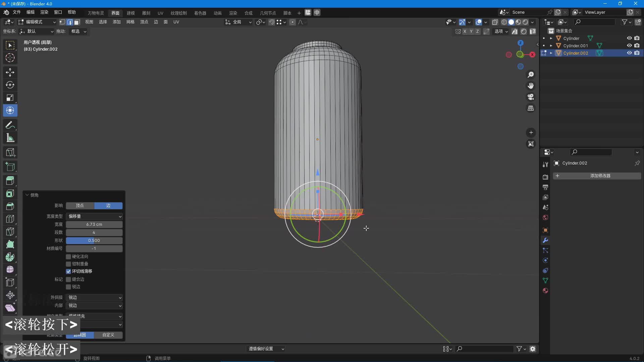Select the 3D Cursor tool
Screen dimensions: 644x362
tap(10, 58)
